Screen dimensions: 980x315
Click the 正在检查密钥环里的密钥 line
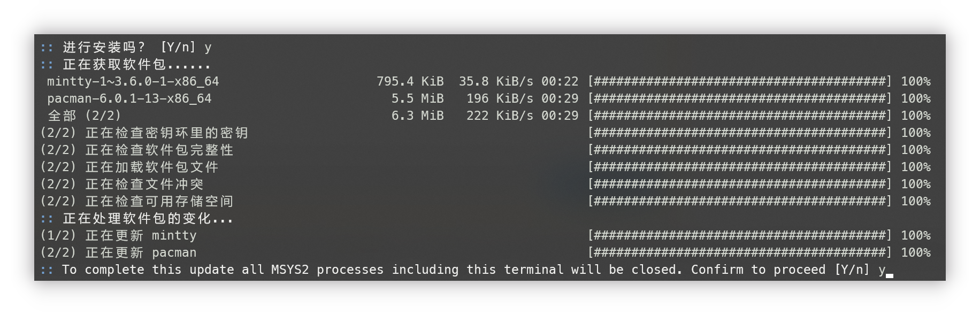[144, 133]
